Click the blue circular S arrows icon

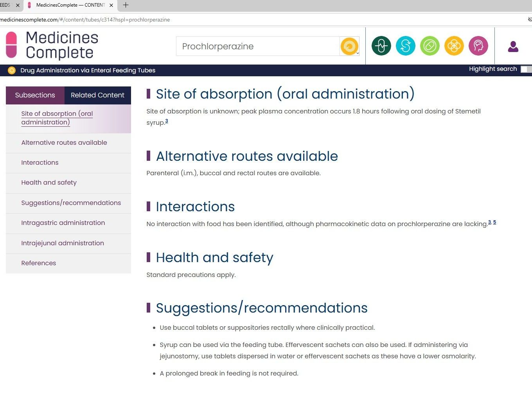(x=405, y=46)
